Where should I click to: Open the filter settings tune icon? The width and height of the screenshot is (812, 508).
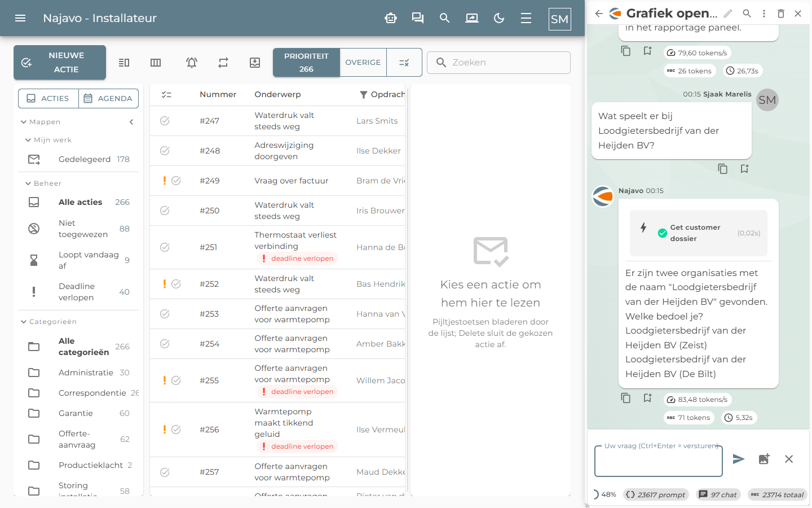tap(404, 63)
